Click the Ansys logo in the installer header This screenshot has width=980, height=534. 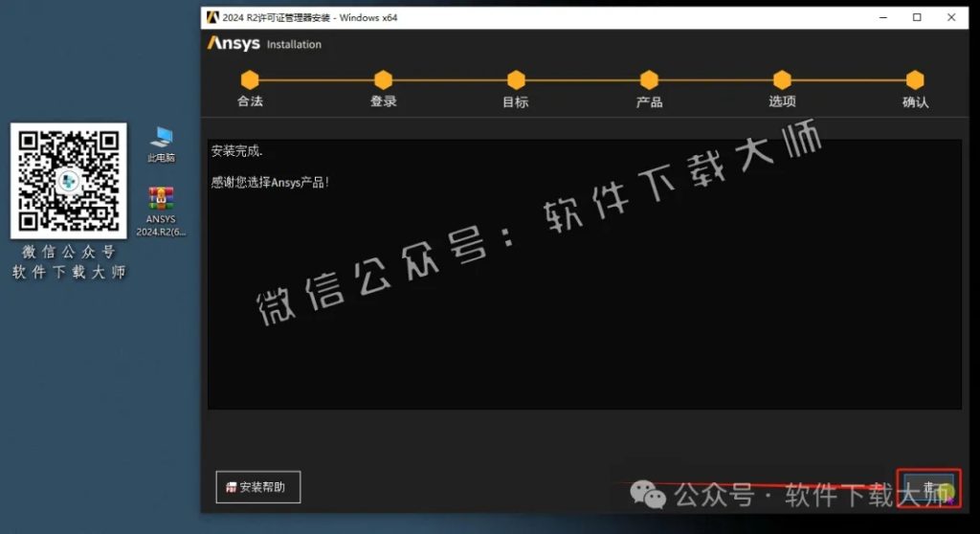coord(234,43)
